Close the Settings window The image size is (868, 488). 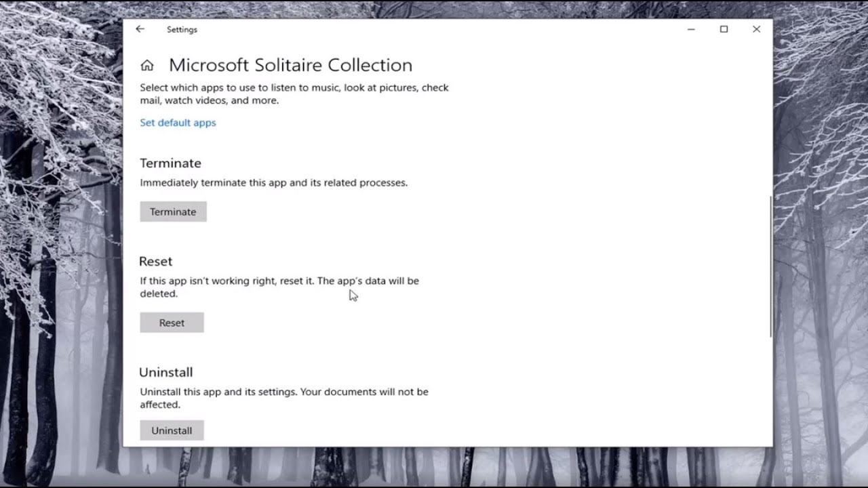point(756,29)
